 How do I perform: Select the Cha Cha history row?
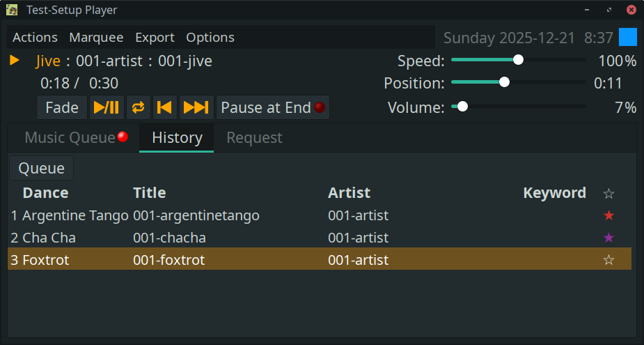[x=209, y=238]
